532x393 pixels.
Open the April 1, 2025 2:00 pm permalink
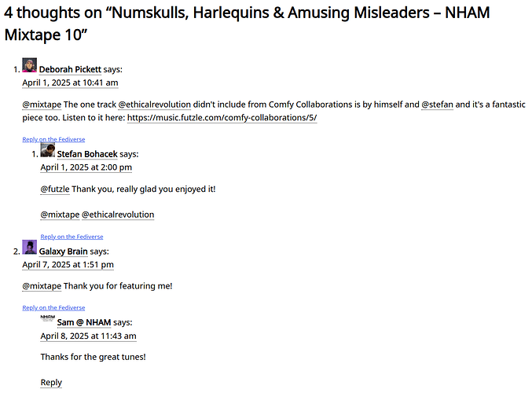pyautogui.click(x=86, y=167)
